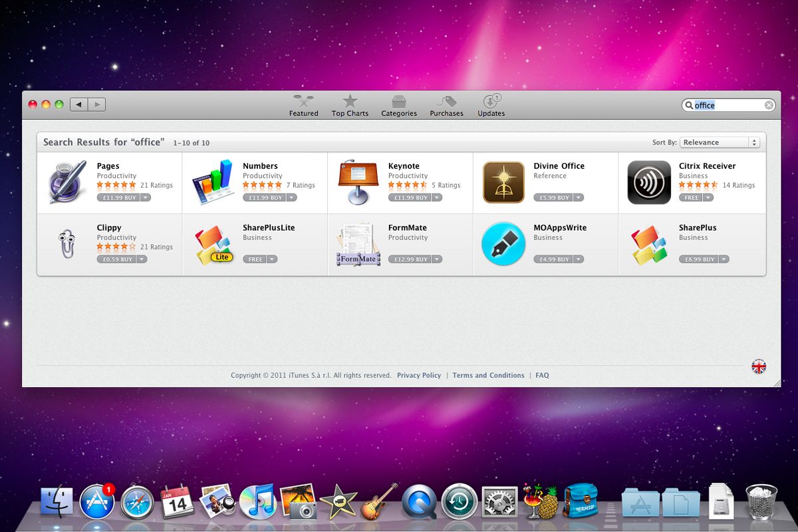Buy Keynote for £11.99
798x532 pixels.
click(x=409, y=198)
